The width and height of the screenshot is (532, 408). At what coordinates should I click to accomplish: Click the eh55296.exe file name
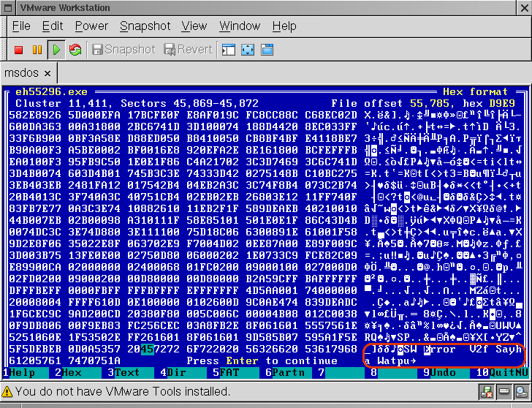[x=51, y=91]
